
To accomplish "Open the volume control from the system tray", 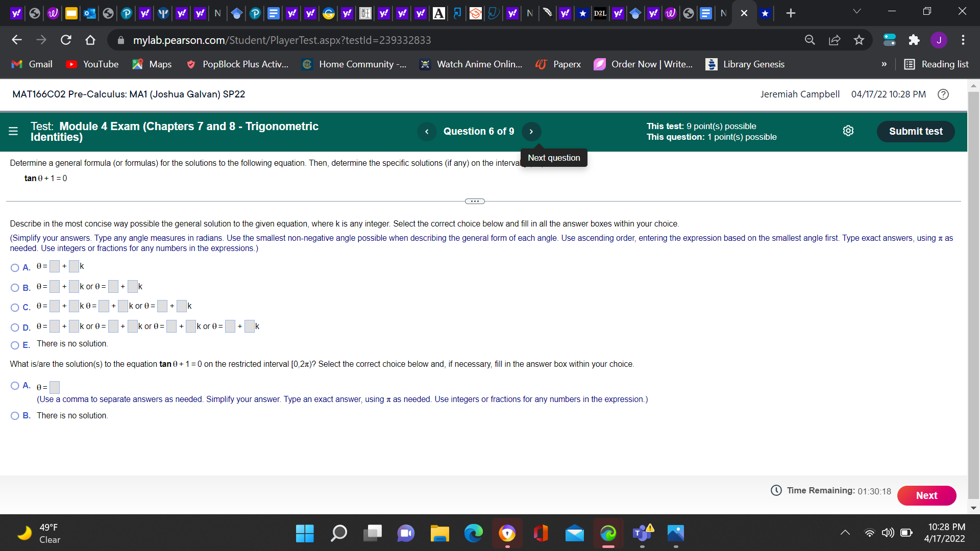I will point(887,533).
